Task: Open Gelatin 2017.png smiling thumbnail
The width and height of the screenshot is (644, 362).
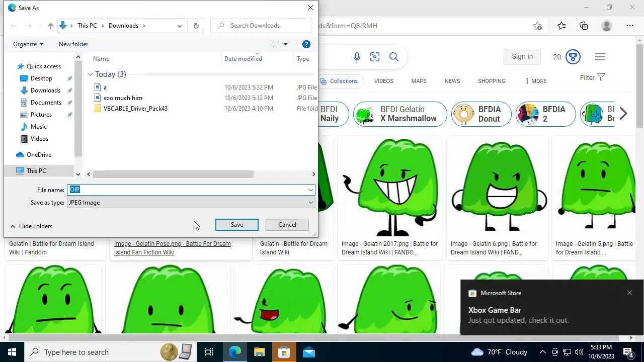Action: pos(389,189)
